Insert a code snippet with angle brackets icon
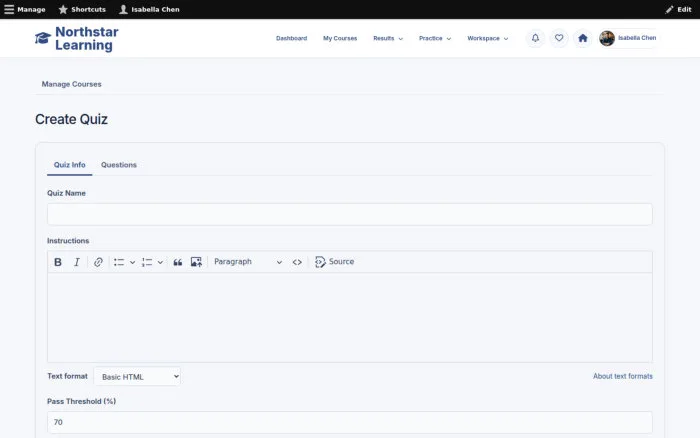Screen dimensions: 700x438 297,262
